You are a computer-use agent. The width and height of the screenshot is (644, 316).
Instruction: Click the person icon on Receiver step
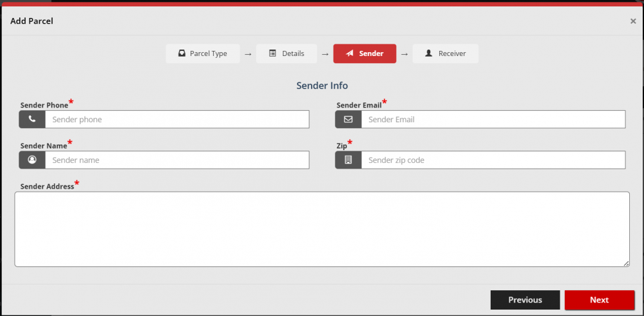[x=428, y=53]
